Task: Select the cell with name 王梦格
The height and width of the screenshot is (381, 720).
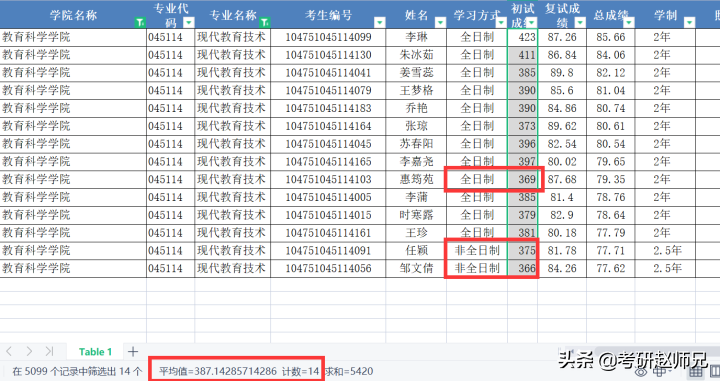Action: (x=416, y=90)
